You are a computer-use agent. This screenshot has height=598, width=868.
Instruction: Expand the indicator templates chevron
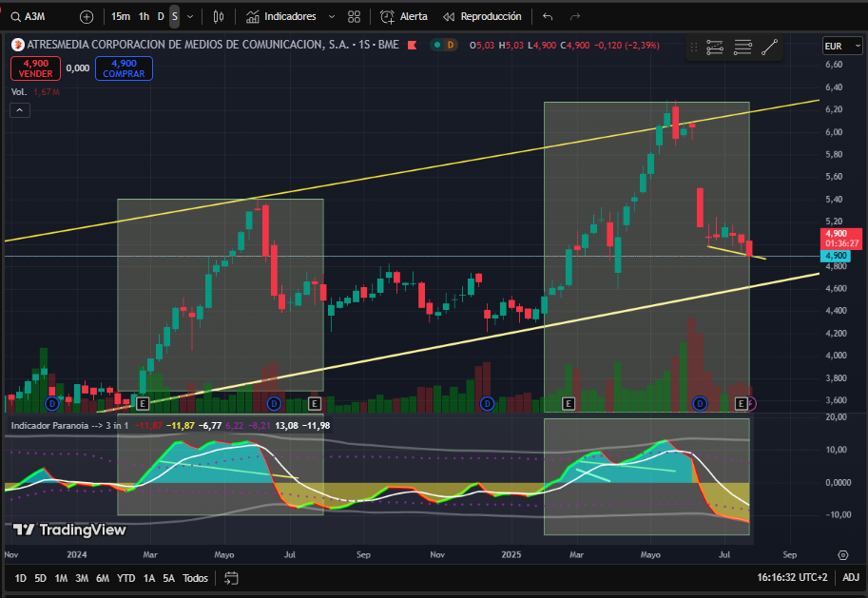pos(332,16)
